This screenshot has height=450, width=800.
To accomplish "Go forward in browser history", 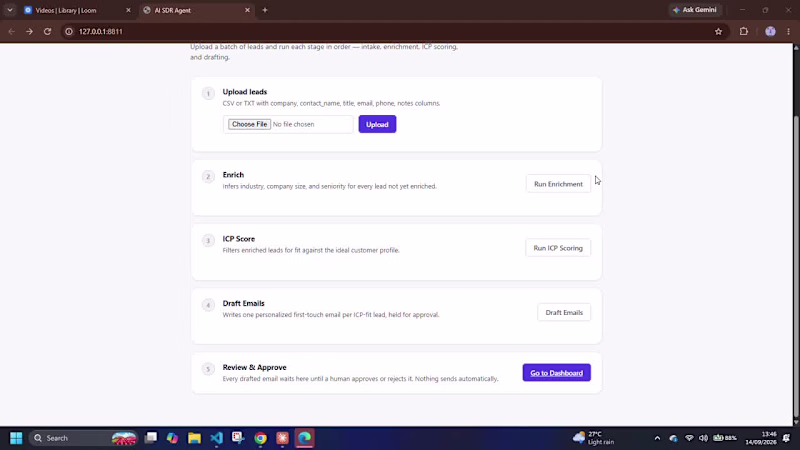I will [29, 32].
